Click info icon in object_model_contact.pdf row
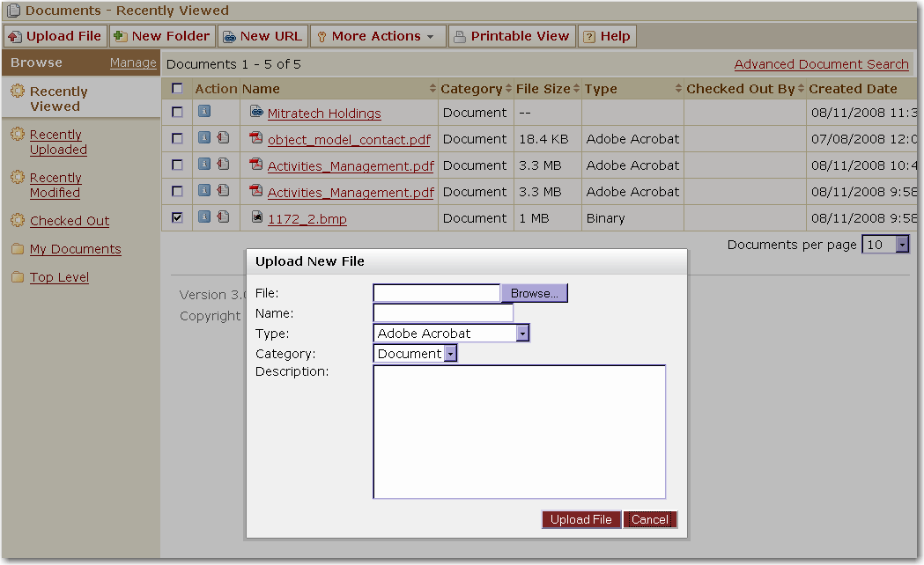The height and width of the screenshot is (565, 924). point(203,137)
